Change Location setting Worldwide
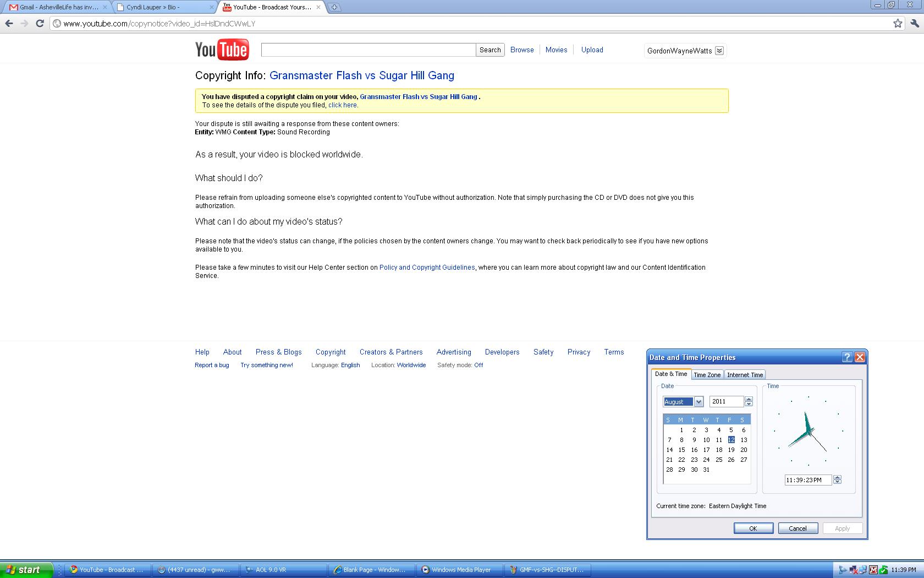The height and width of the screenshot is (578, 924). click(411, 365)
